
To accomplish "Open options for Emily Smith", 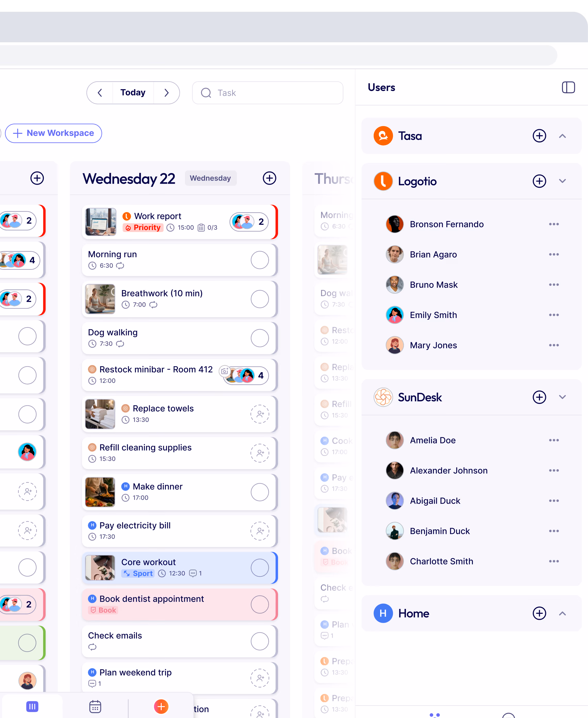I will (553, 315).
